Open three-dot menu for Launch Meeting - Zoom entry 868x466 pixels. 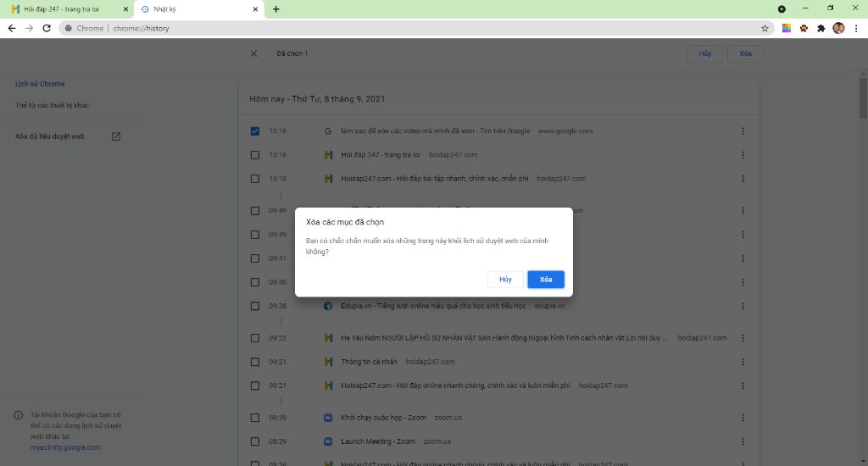tap(743, 441)
